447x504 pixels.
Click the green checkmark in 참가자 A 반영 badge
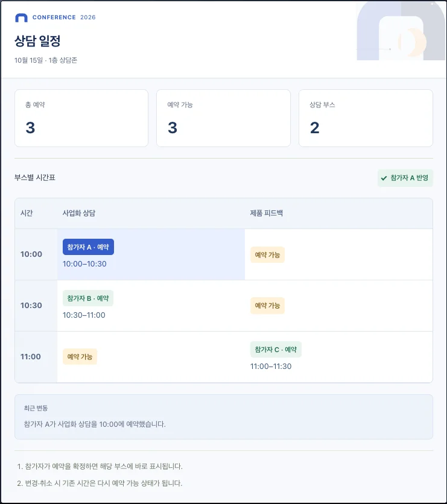tap(384, 178)
